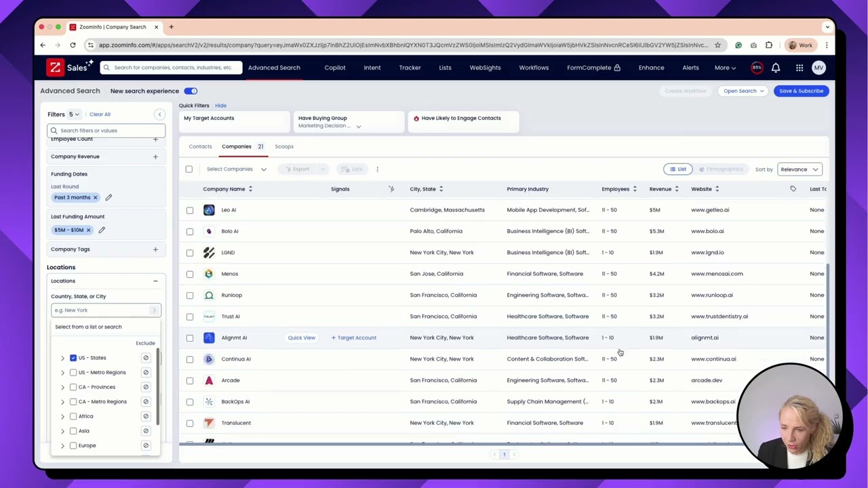868x488 pixels.
Task: Bookmark this page star icon
Action: click(717, 45)
